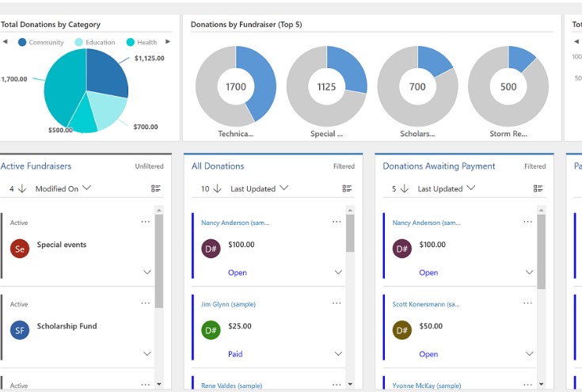
Task: Click multi-select view icon in Active Fundraisers
Action: pos(156,188)
